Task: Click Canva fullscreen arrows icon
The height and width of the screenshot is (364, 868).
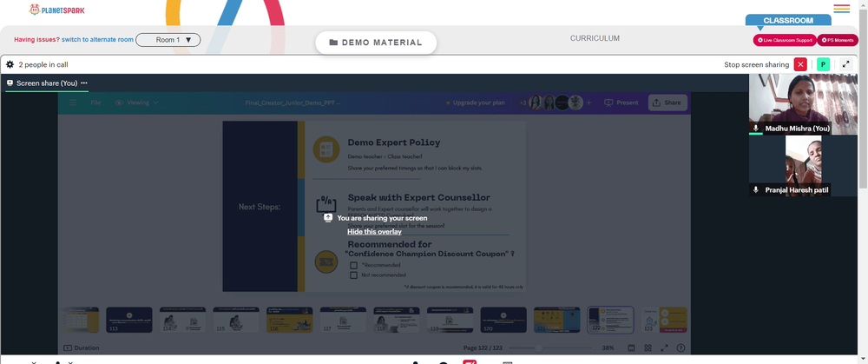Action: tap(664, 348)
